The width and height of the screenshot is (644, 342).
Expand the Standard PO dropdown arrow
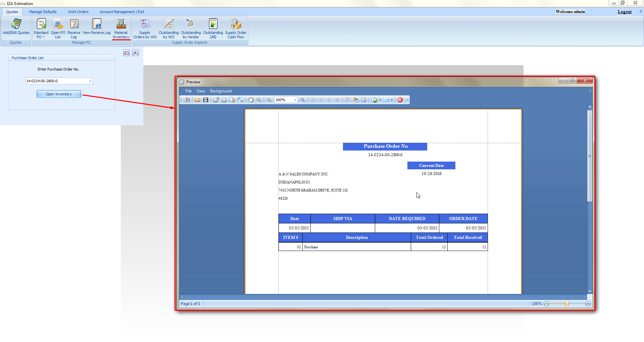click(44, 37)
